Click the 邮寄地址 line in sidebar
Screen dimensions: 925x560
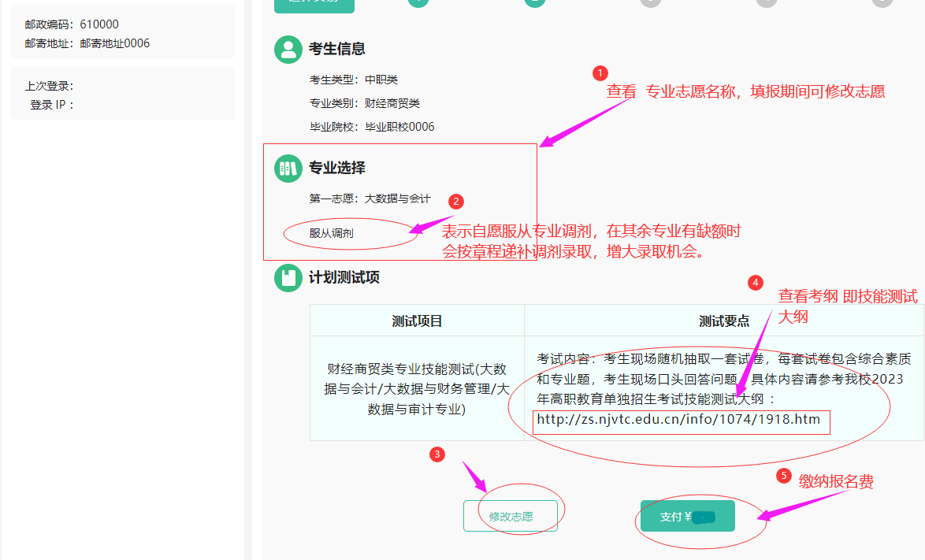click(x=87, y=43)
